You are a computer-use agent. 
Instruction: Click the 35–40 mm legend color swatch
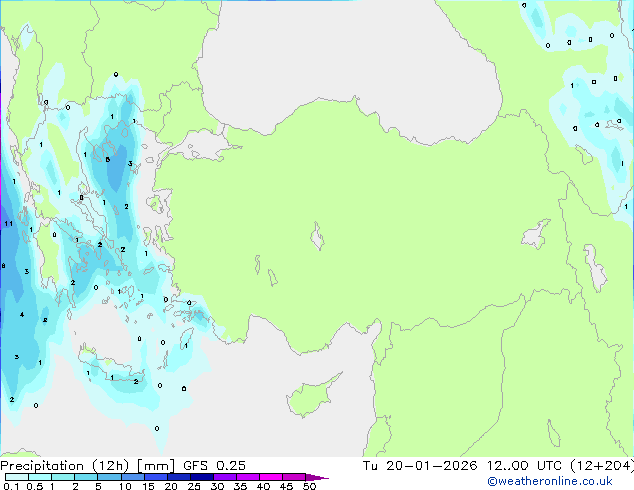pyautogui.click(x=247, y=477)
